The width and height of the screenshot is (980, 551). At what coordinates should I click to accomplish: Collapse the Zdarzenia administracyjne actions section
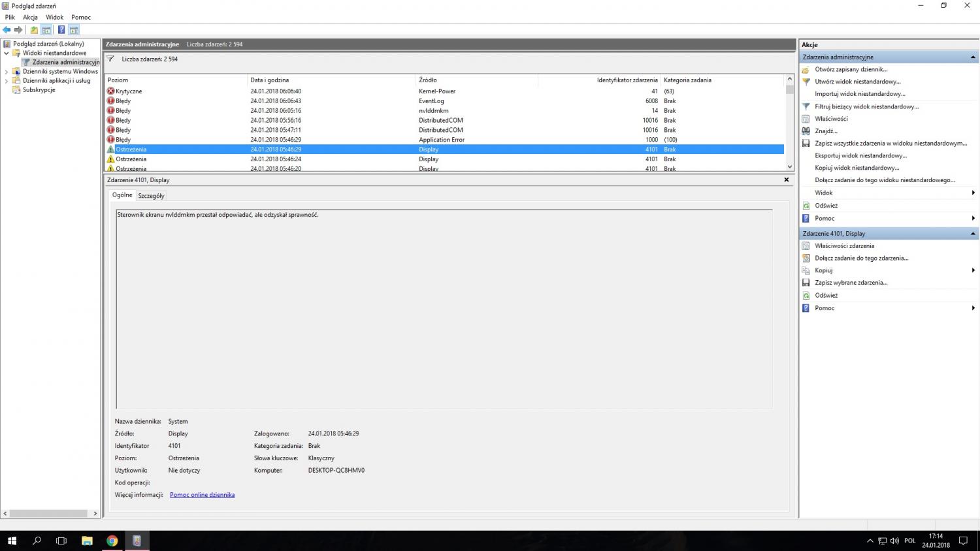coord(973,57)
